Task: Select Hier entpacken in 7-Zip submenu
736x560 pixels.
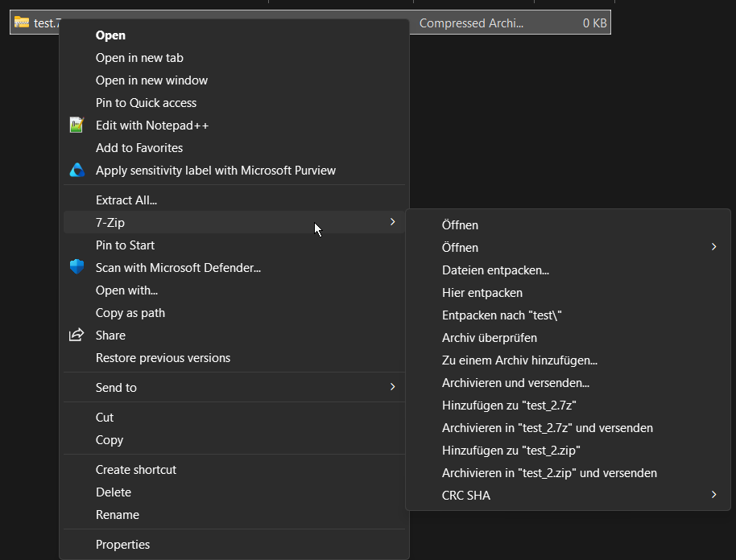Action: (x=482, y=293)
